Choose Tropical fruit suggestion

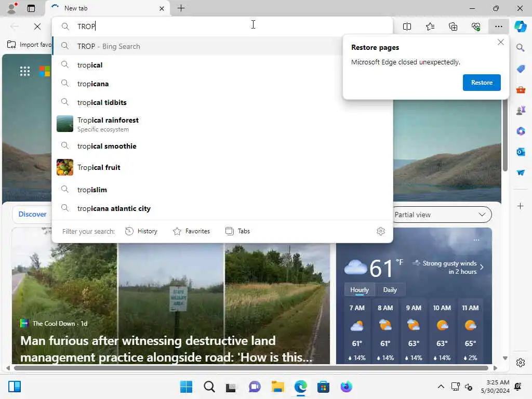(222, 167)
